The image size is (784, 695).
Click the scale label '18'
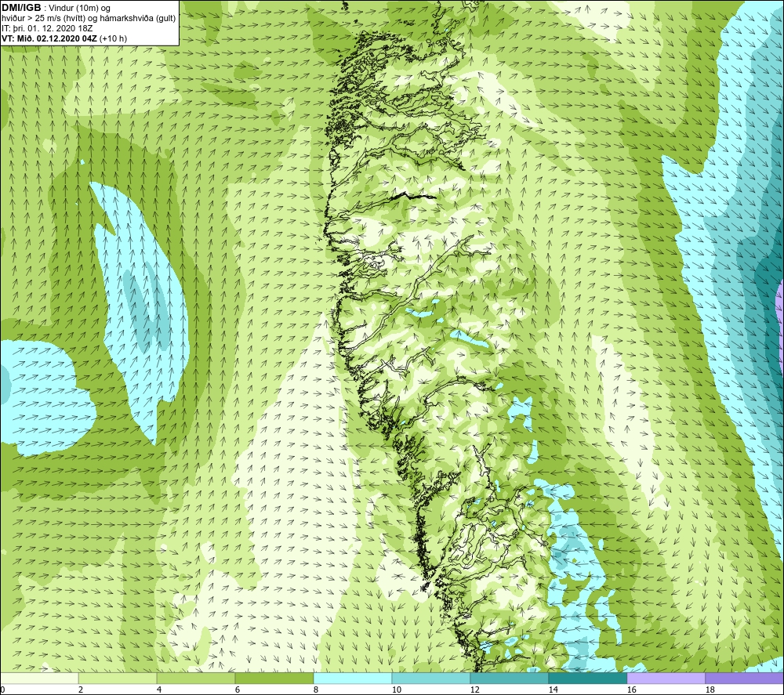(x=710, y=690)
